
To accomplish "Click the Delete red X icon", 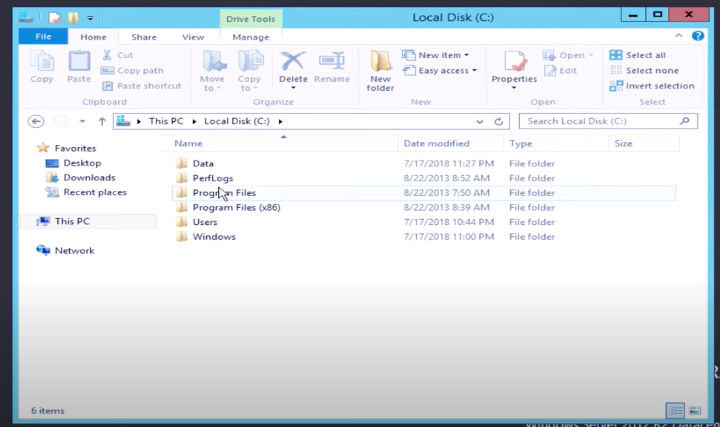I will click(x=293, y=61).
